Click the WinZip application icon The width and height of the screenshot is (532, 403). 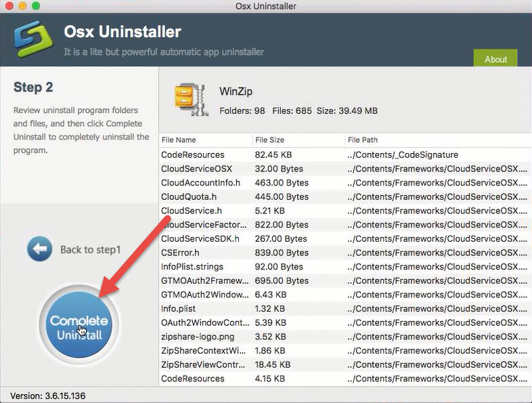(x=191, y=100)
